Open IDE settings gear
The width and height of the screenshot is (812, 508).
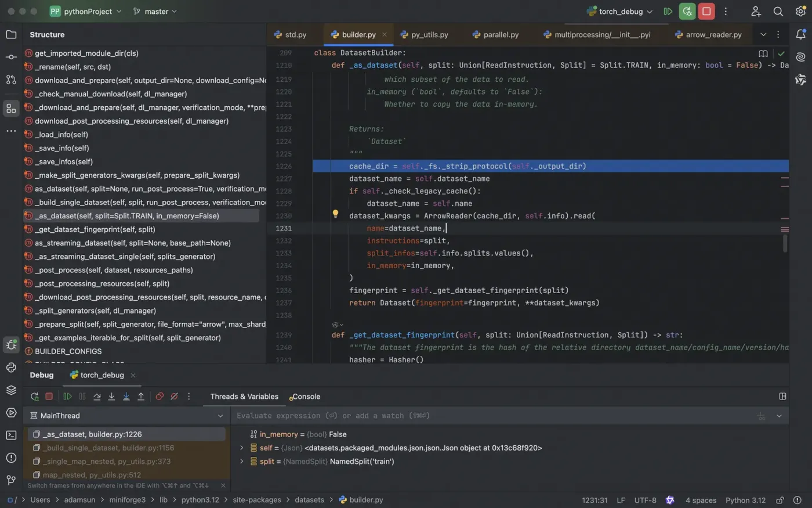(800, 11)
